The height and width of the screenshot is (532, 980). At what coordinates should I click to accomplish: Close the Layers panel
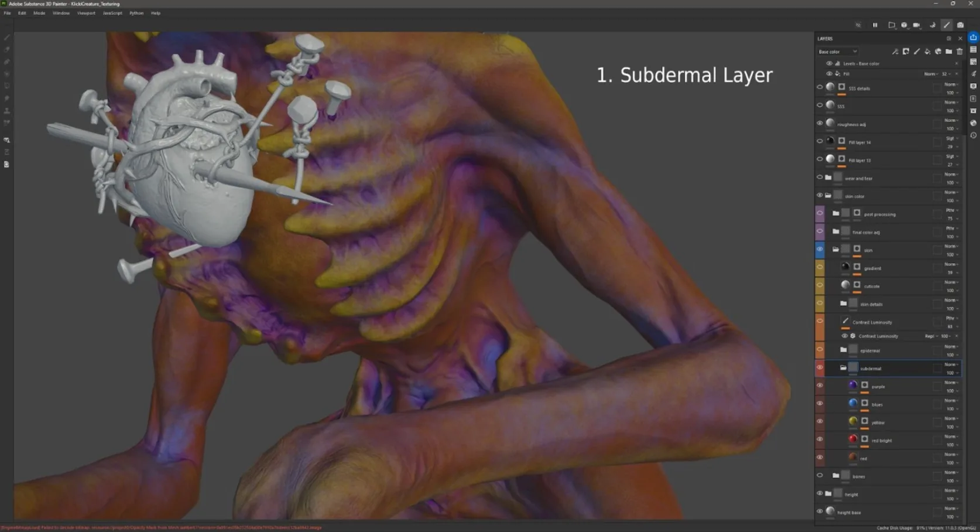[x=960, y=39]
